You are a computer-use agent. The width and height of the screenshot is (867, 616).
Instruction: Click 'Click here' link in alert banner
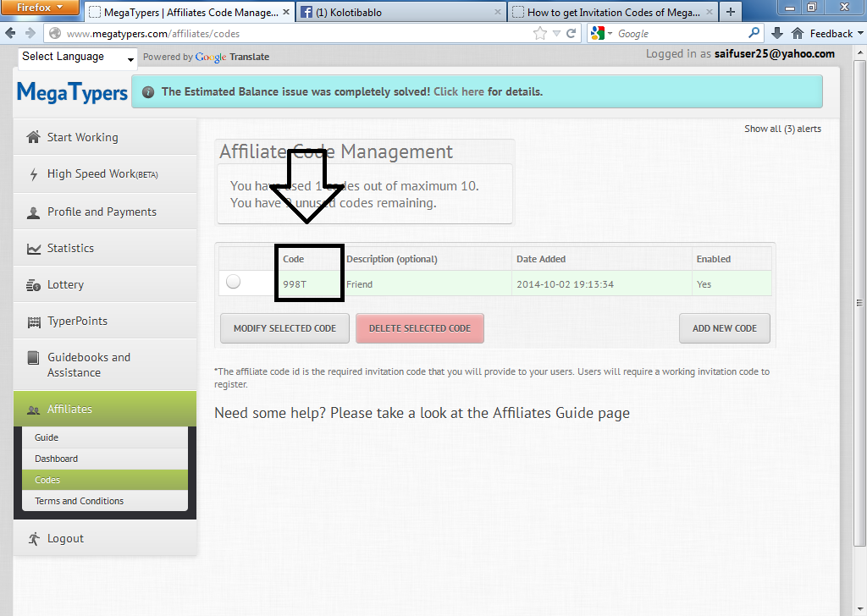tap(458, 91)
